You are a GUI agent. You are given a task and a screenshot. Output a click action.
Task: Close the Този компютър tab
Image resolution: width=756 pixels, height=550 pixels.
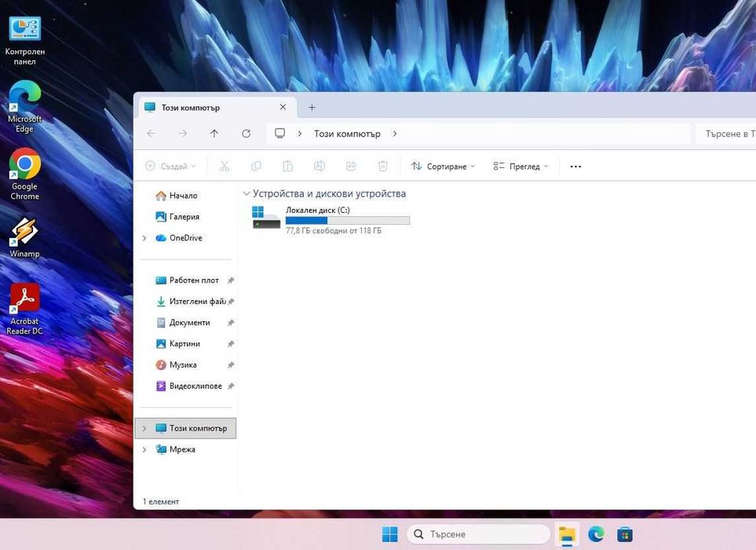[x=283, y=107]
